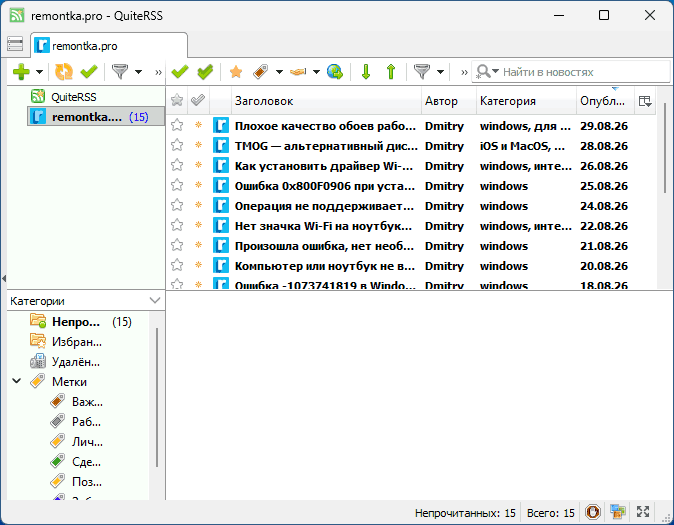The image size is (674, 525).
Task: Open news 'Ошибка 0x800F0906 при уста...'
Action: 325,186
